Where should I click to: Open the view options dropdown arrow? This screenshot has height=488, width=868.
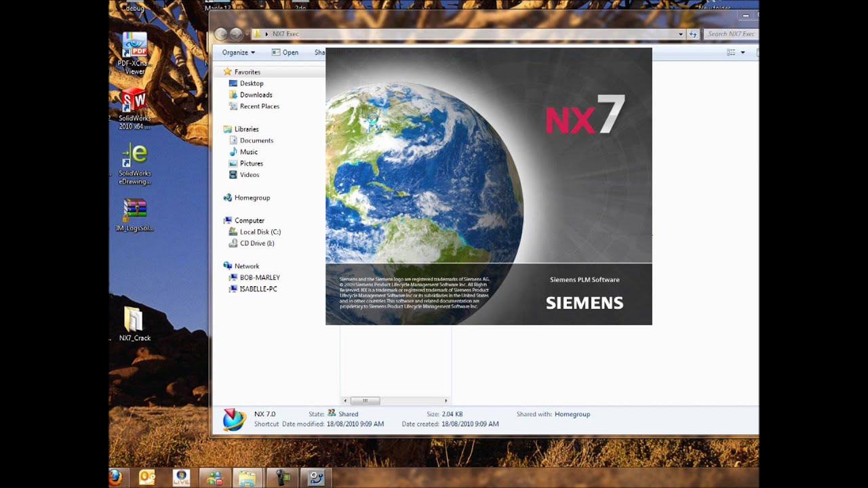point(743,52)
